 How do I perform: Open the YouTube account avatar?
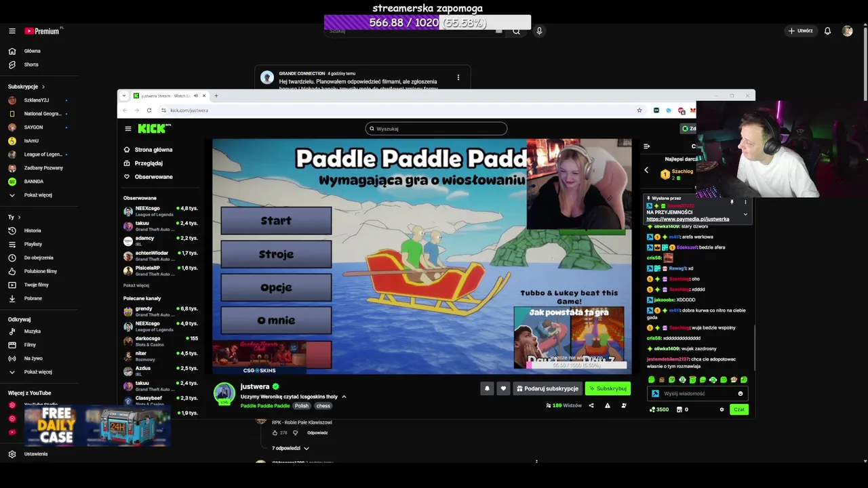[x=847, y=30]
